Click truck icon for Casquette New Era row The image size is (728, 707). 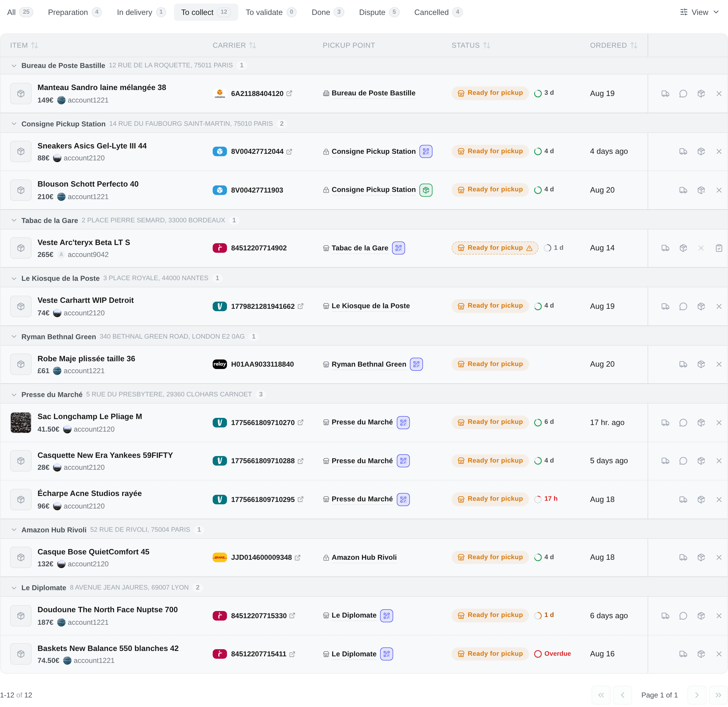pyautogui.click(x=665, y=461)
